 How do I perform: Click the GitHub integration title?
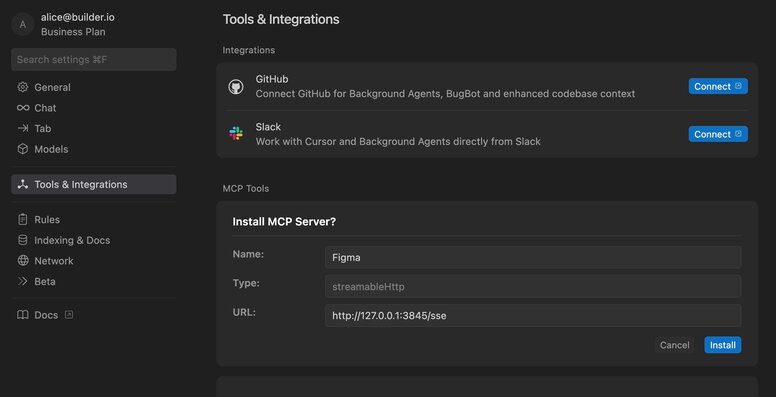272,79
